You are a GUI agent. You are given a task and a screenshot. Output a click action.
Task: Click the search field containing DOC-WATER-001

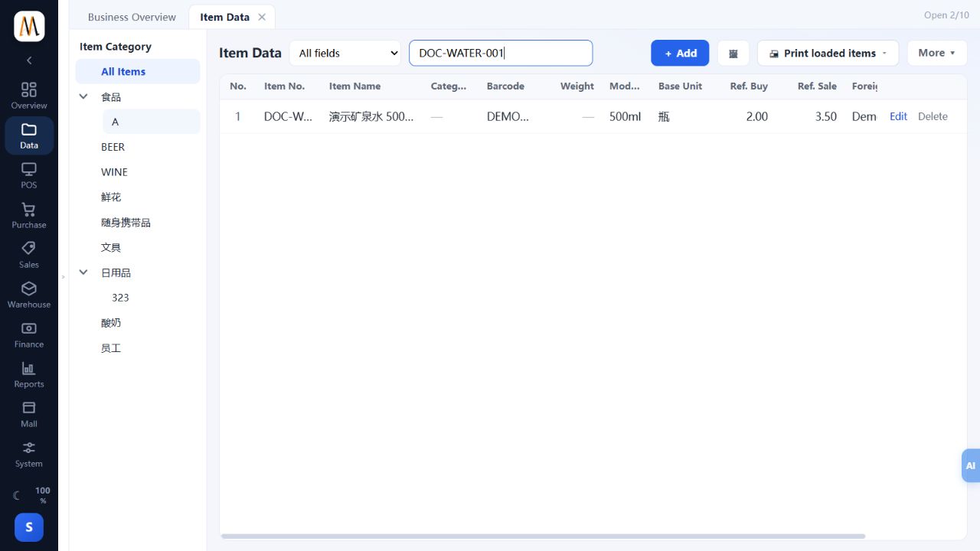501,53
